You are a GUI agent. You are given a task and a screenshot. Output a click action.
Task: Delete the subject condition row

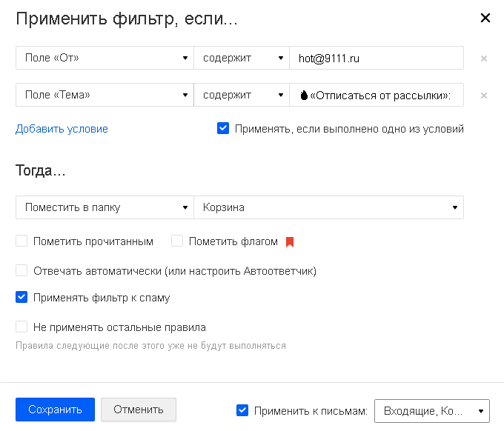(x=484, y=95)
